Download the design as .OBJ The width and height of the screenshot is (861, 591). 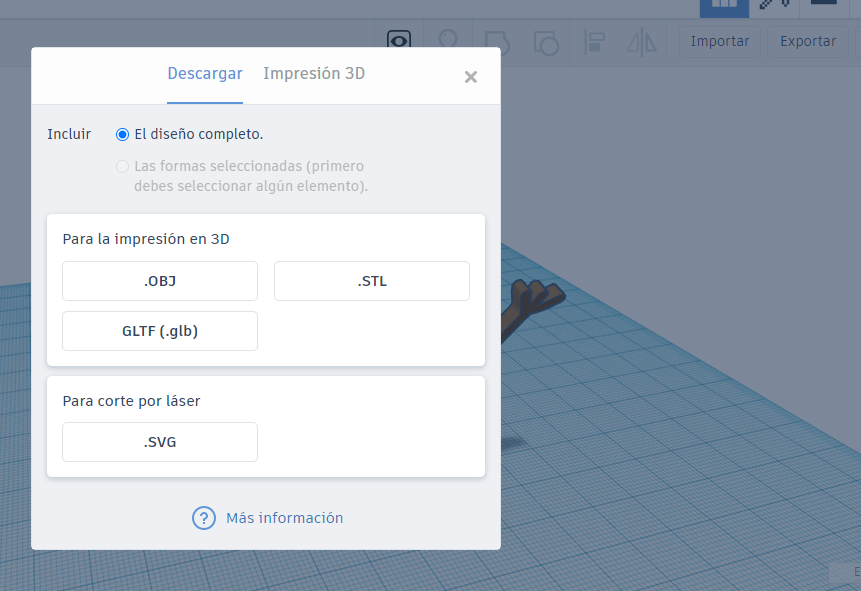pos(160,281)
